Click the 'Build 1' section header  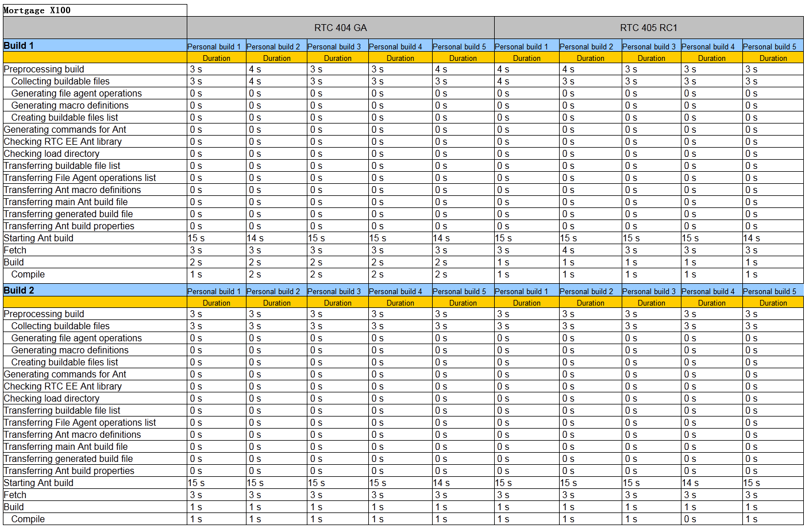tap(95, 45)
